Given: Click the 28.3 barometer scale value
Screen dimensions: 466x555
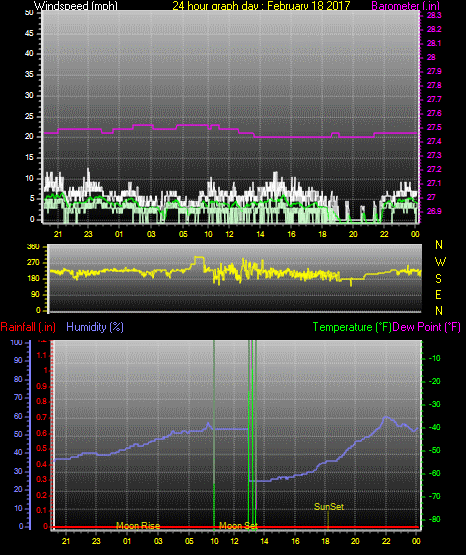Looking at the screenshot, I should click(x=434, y=15).
